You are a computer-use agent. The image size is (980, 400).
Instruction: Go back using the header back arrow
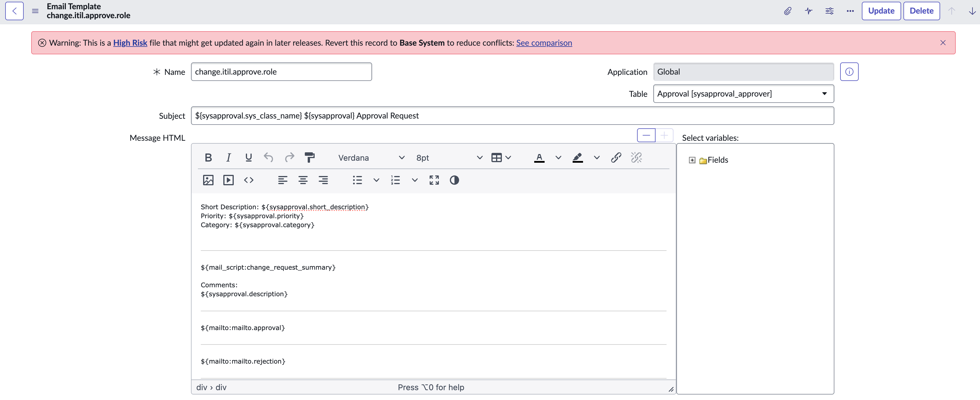(14, 11)
